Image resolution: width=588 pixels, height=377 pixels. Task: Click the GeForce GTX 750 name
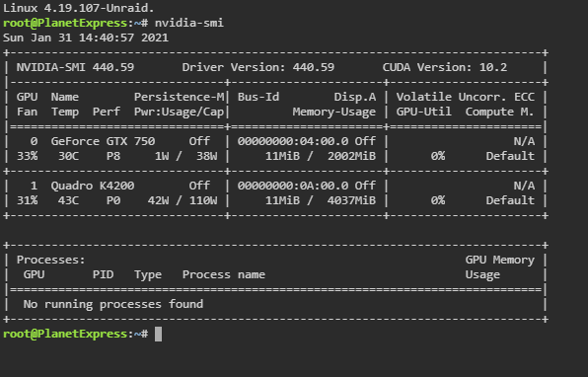point(103,141)
